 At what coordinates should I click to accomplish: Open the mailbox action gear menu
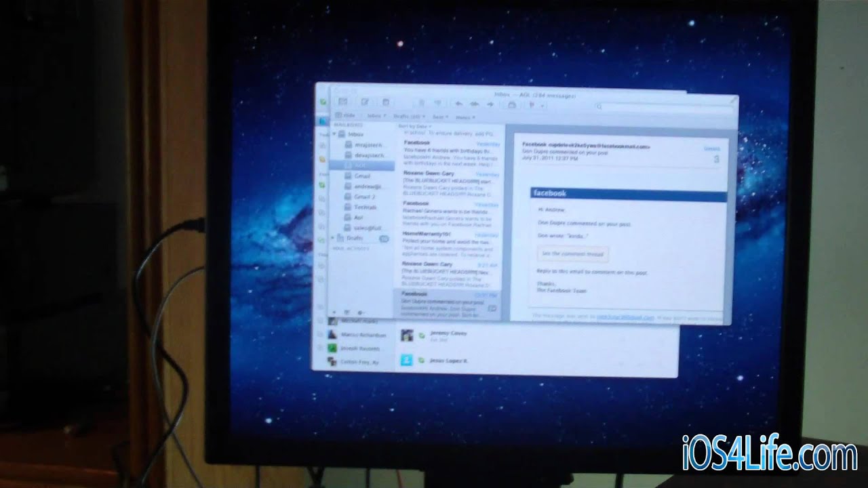[x=360, y=312]
